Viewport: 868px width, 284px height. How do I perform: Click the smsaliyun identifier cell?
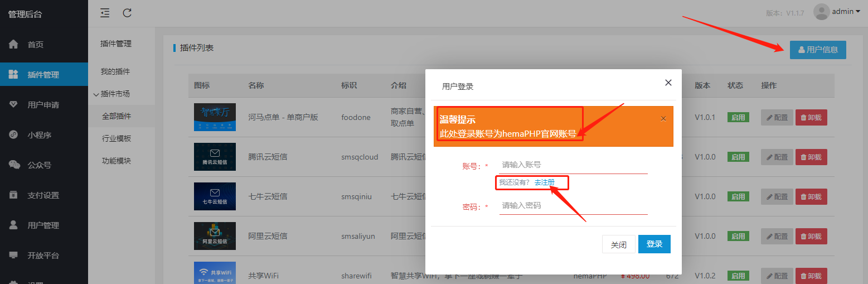tap(358, 236)
